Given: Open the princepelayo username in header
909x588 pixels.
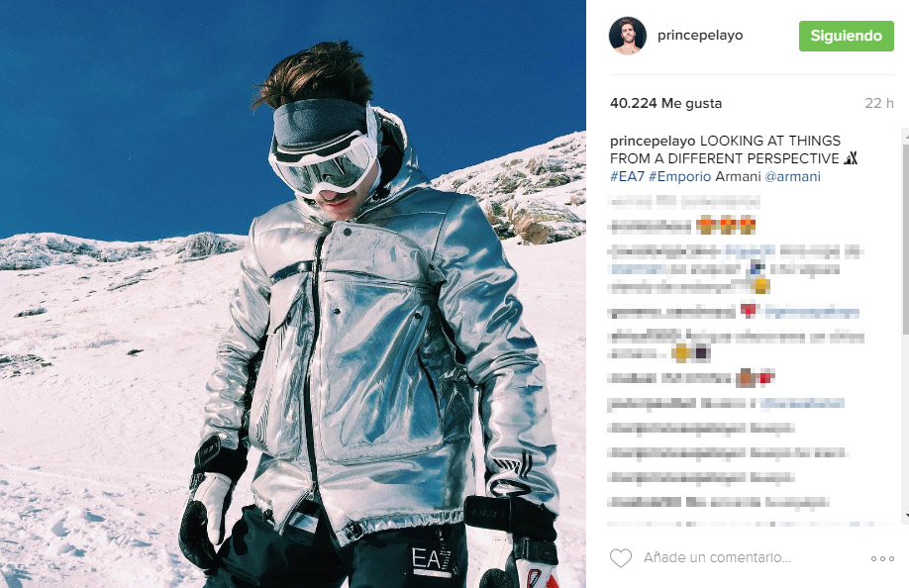Looking at the screenshot, I should click(x=700, y=36).
